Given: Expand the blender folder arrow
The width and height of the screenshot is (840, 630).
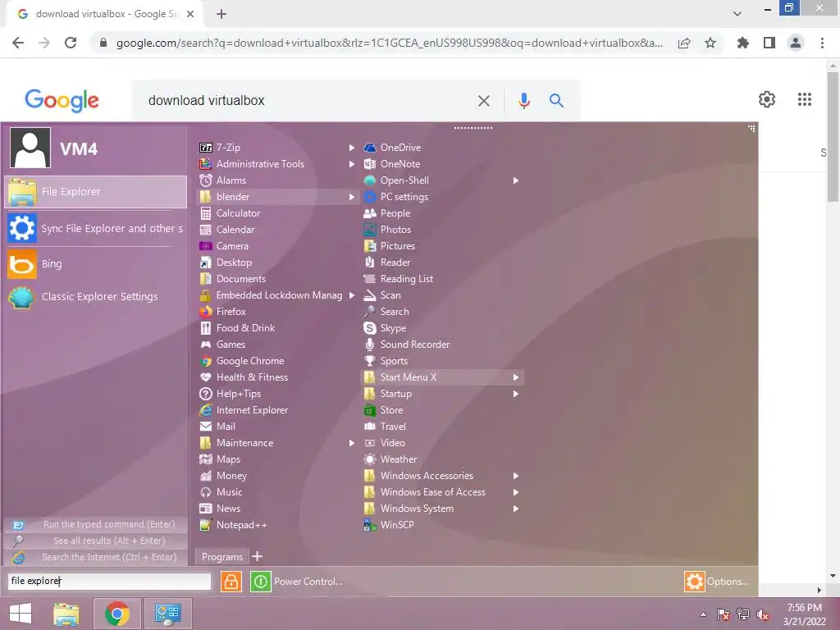Looking at the screenshot, I should (351, 197).
